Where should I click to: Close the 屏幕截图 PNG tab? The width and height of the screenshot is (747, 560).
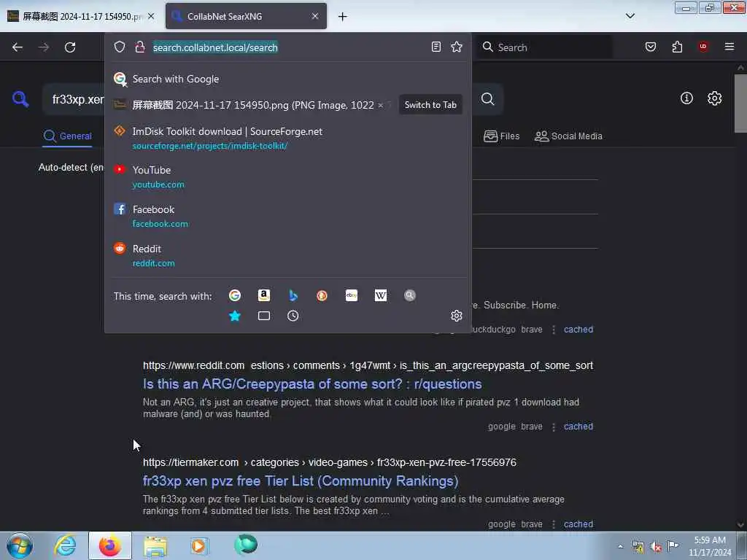coord(151,16)
